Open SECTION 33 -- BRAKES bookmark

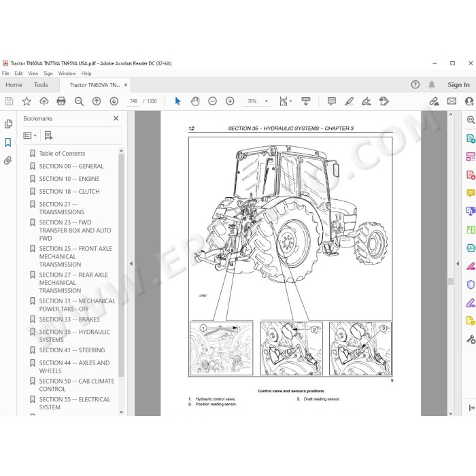(x=69, y=319)
